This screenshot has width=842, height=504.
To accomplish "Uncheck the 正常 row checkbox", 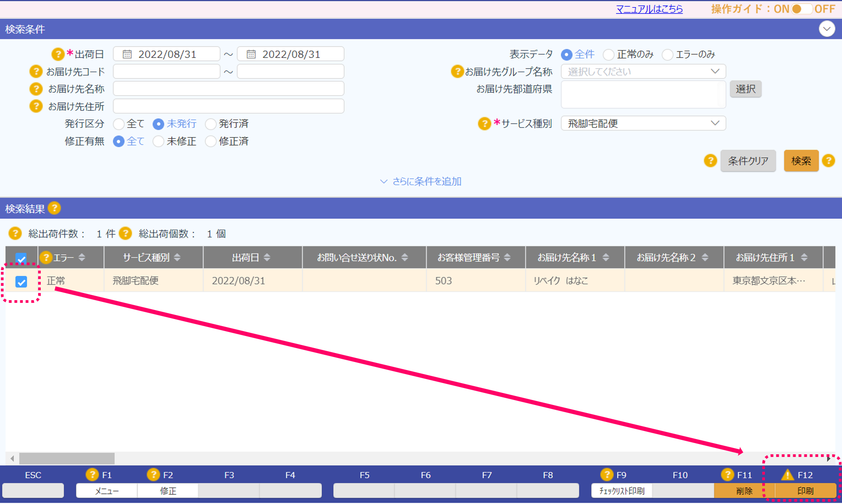I will tap(21, 282).
